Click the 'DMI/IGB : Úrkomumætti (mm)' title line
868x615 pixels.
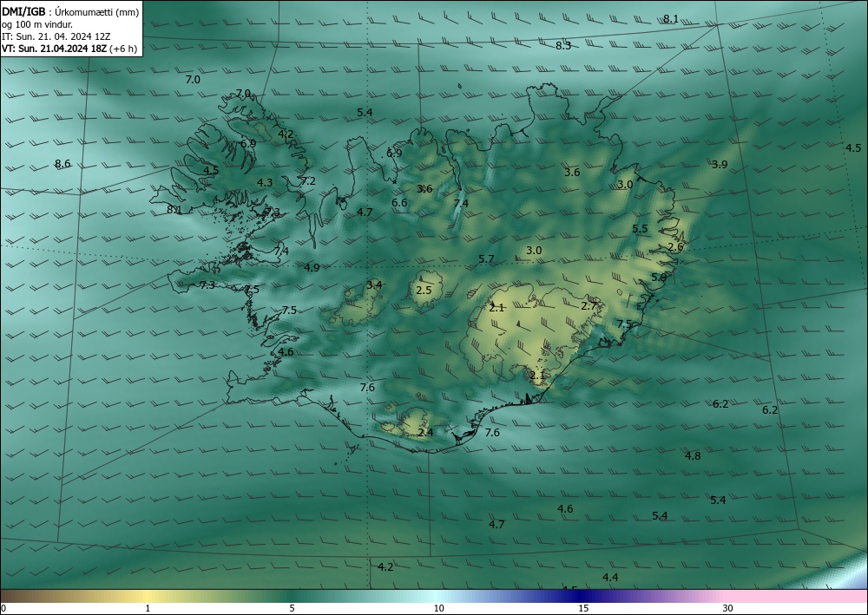(x=69, y=12)
